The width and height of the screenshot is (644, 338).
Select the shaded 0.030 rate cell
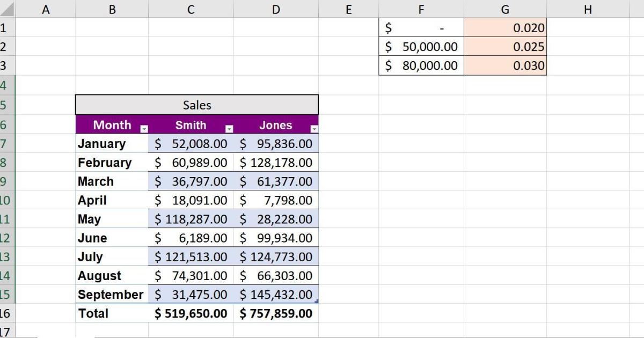click(x=504, y=65)
